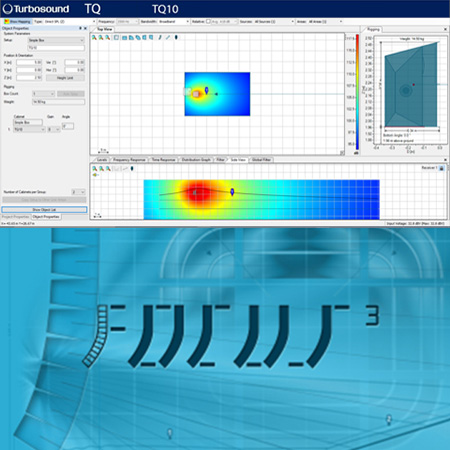Click the lock icon next to Receiver 1
This screenshot has height=450, width=450.
[441, 168]
